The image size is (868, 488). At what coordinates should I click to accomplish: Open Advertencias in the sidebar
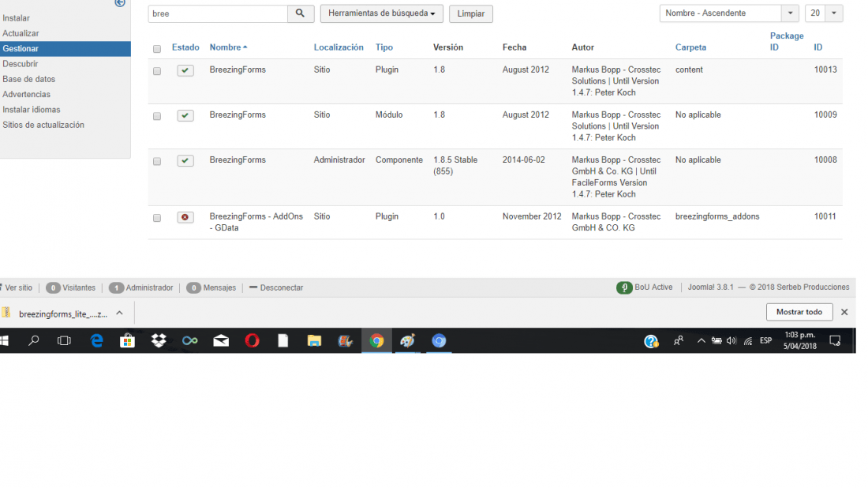(26, 94)
